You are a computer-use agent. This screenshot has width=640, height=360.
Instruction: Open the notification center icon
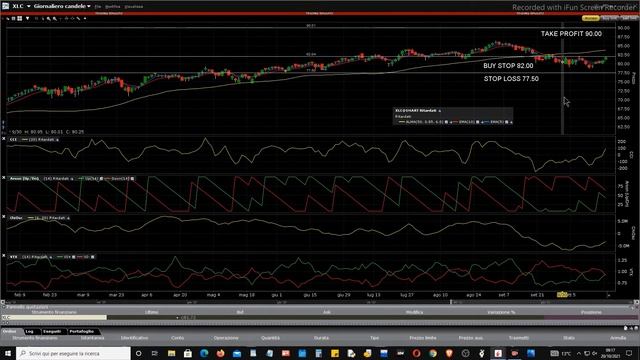coord(629,353)
